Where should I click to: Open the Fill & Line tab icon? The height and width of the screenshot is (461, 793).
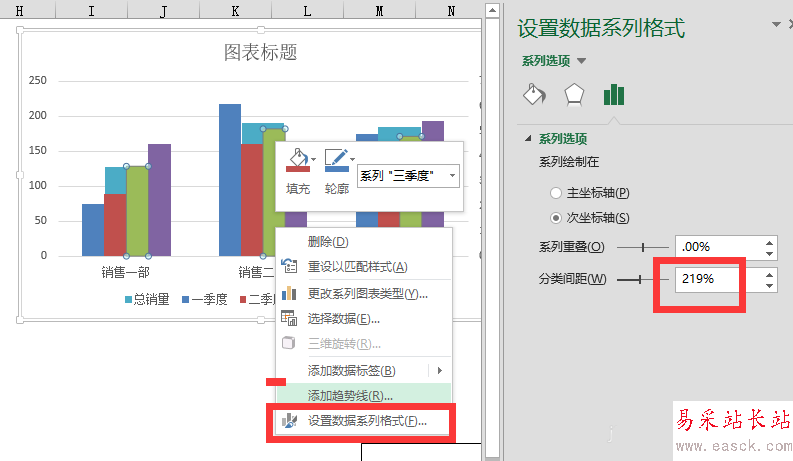pos(534,95)
